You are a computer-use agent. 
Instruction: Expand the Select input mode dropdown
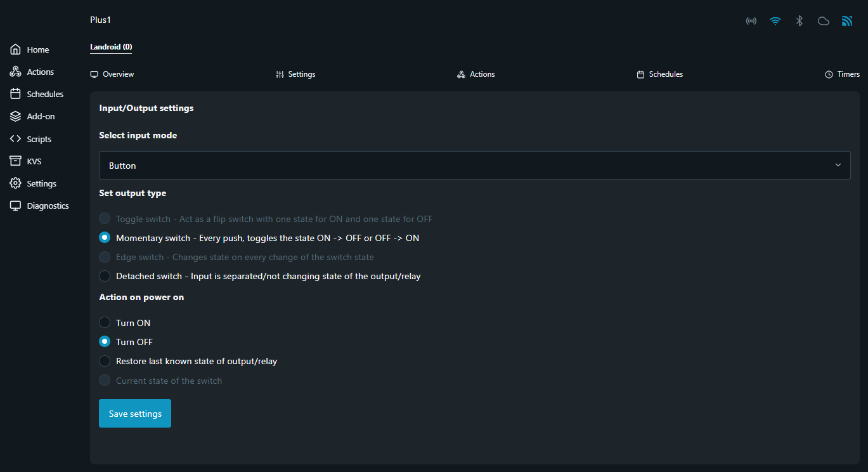point(474,165)
